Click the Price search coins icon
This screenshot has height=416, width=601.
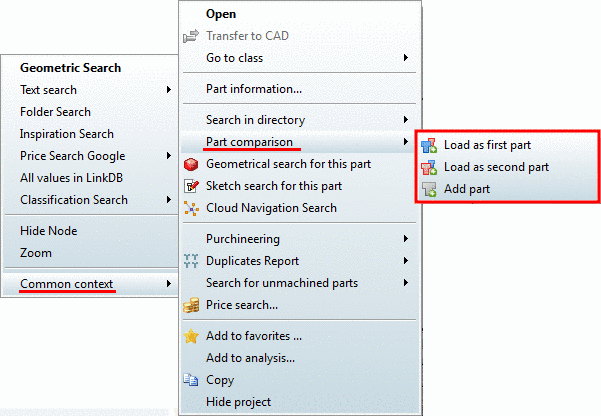click(192, 305)
